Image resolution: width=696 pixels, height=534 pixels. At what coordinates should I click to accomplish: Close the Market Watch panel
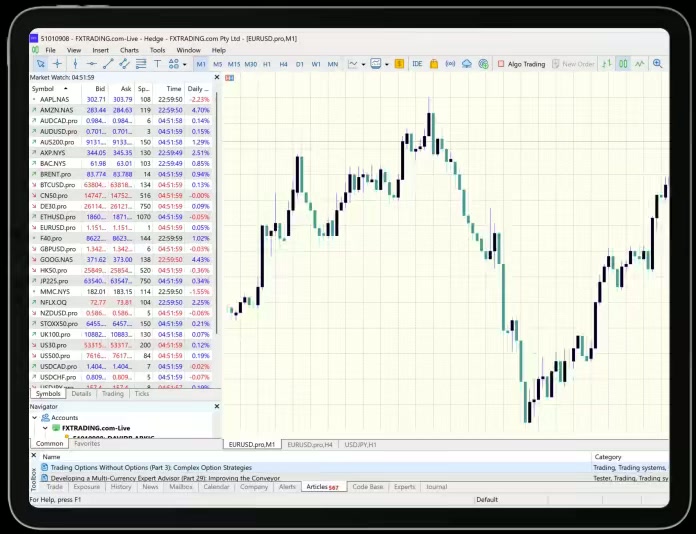pyautogui.click(x=217, y=77)
